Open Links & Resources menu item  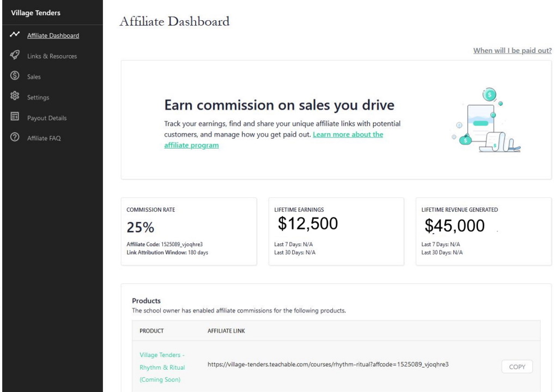coord(52,56)
